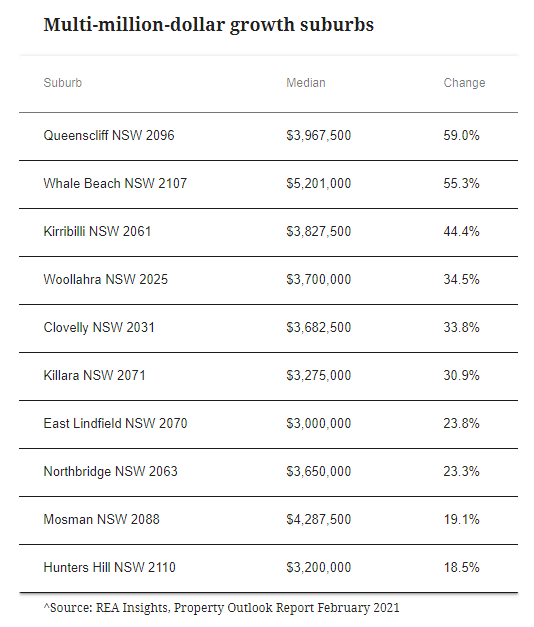Click the 59.0% change value

461,135
